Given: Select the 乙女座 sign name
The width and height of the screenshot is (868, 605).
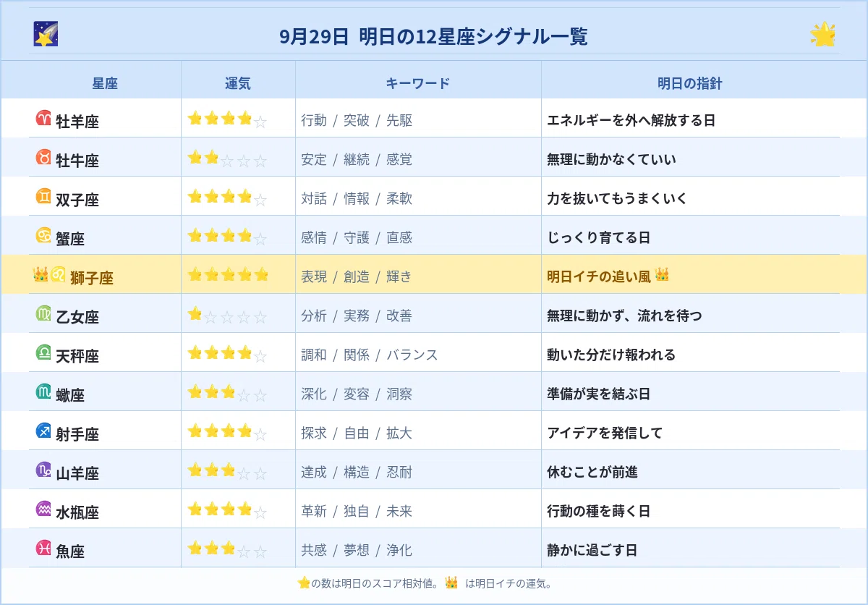Looking at the screenshot, I should click(77, 317).
